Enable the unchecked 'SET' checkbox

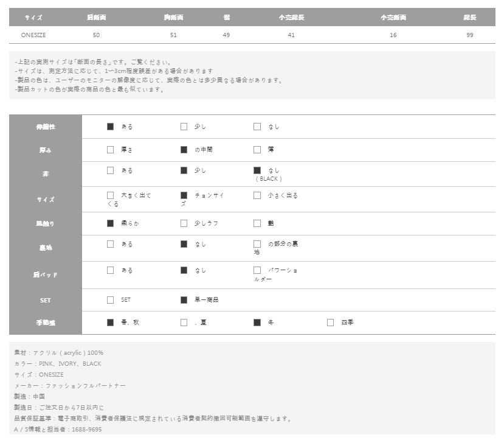[x=111, y=300]
